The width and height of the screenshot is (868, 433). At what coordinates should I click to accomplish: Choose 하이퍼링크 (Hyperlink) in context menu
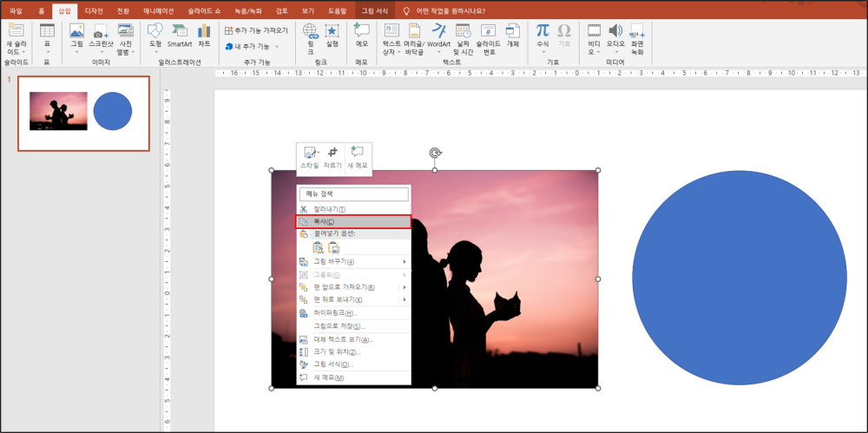[x=354, y=313]
